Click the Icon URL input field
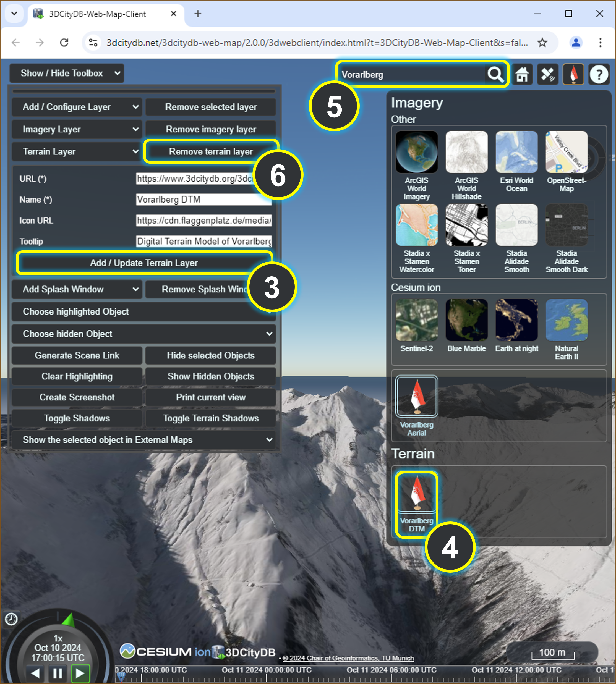This screenshot has height=684, width=616. point(203,221)
